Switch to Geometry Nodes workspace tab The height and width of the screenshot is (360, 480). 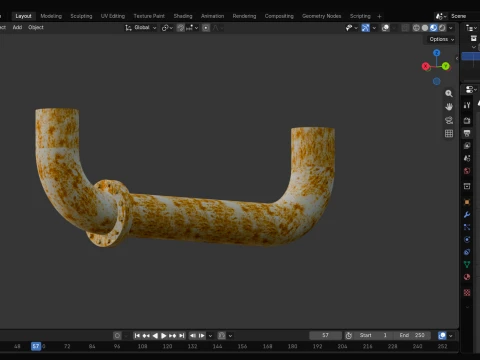pyautogui.click(x=321, y=16)
